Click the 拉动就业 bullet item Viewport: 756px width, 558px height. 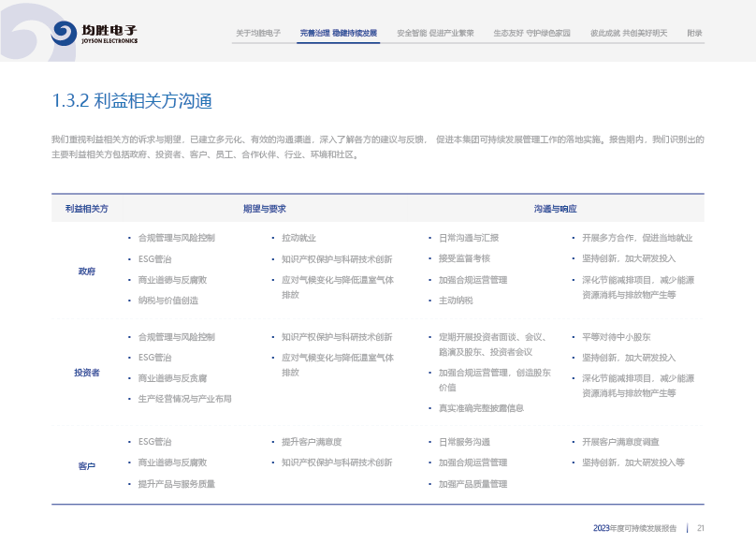(298, 238)
